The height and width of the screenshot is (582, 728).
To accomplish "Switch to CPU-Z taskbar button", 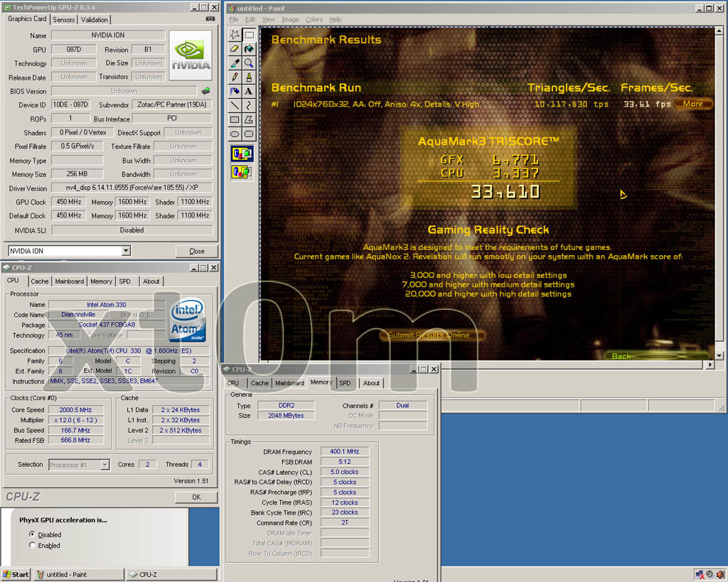I will (172, 575).
